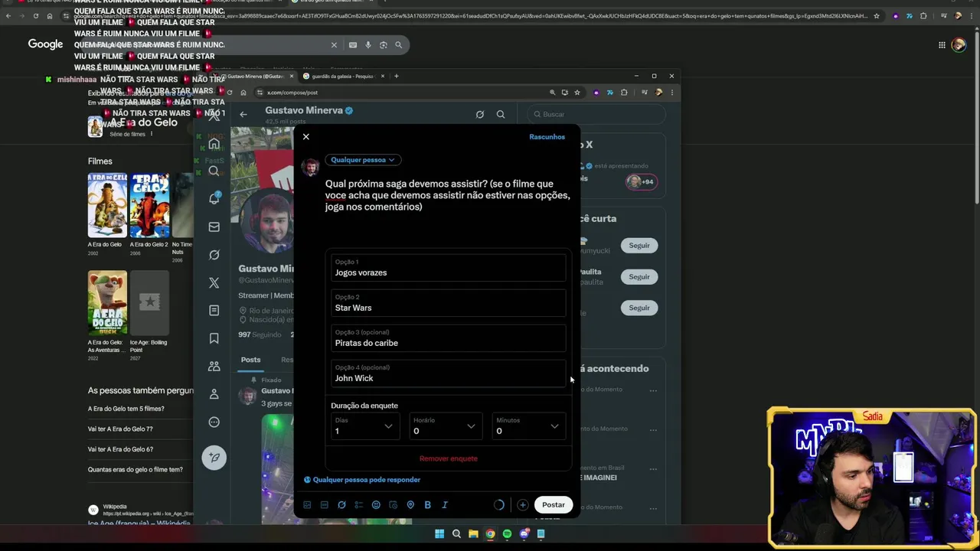Toggle bold formatting in composer
The height and width of the screenshot is (551, 980).
pyautogui.click(x=427, y=505)
